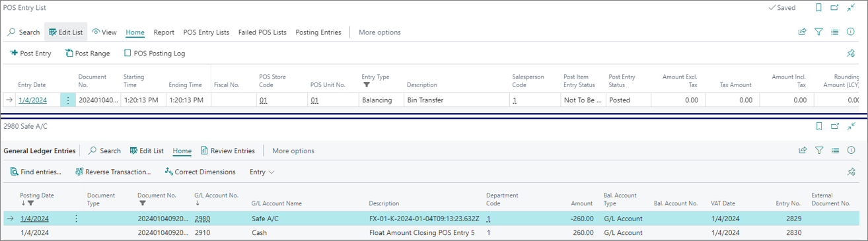Open the POS Posting Log
Screen dimensions: 868x241
155,53
